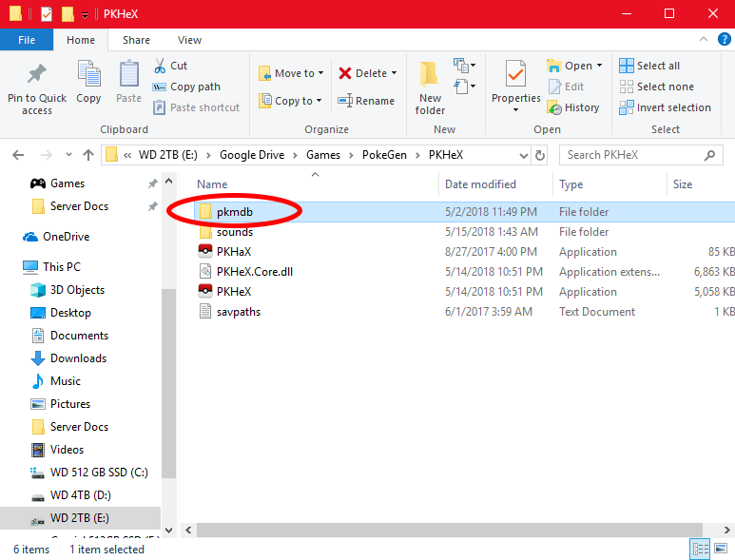Switch to the View ribbon tab

click(189, 40)
